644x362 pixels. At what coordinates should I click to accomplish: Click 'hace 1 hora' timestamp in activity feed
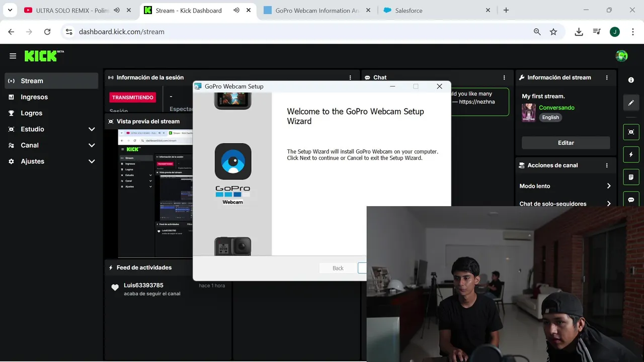(x=212, y=286)
